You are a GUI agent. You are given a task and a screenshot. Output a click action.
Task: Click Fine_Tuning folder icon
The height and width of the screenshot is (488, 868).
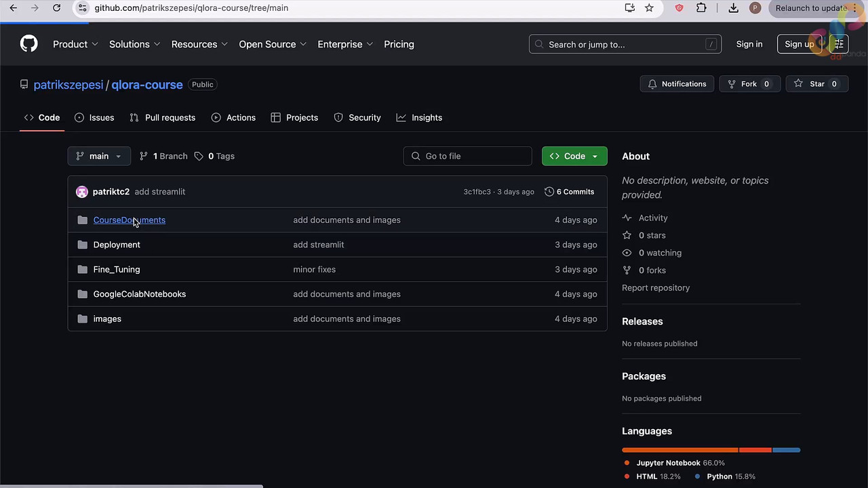click(83, 269)
